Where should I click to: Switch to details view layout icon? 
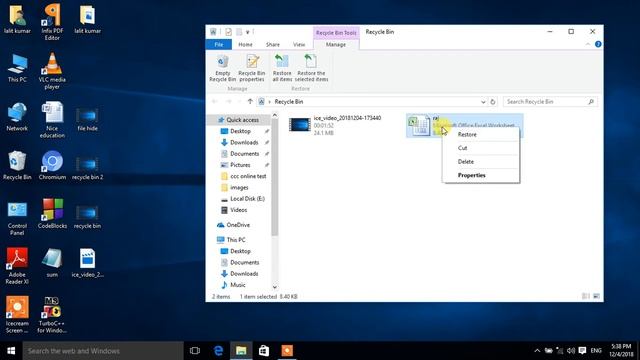coord(586,296)
